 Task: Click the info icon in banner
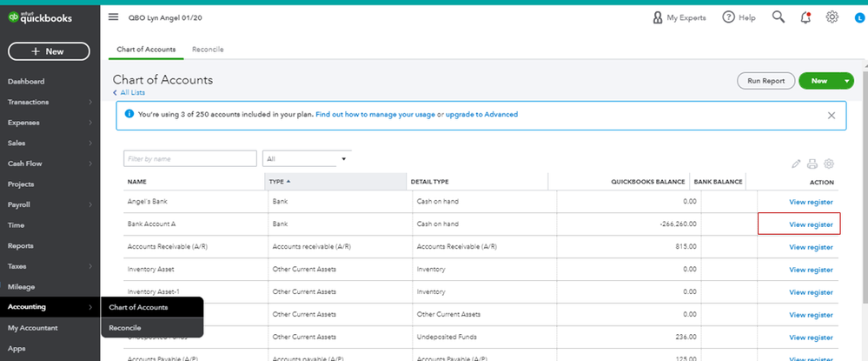coord(129,114)
